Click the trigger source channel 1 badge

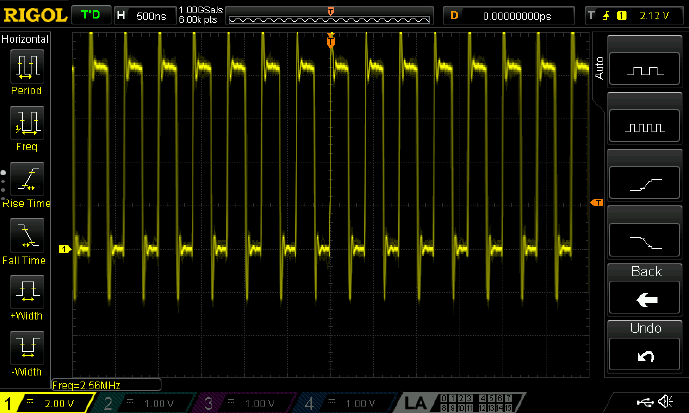tap(621, 16)
